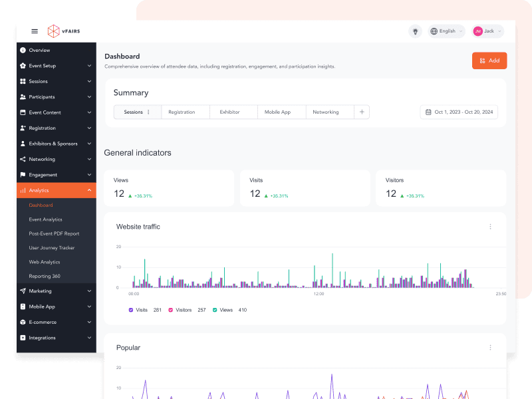The width and height of the screenshot is (532, 399).
Task: Expand the Networking sidebar chevron
Action: 89,160
